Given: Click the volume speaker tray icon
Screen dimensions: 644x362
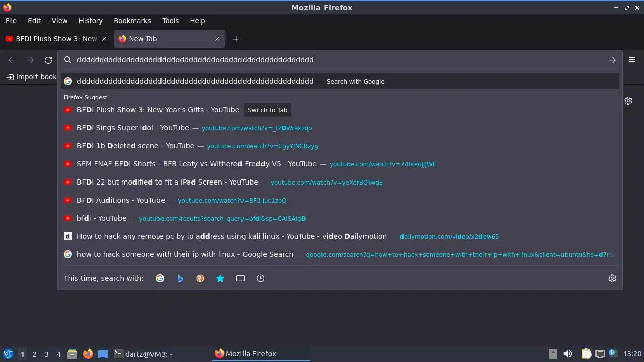Looking at the screenshot, I should click(568, 354).
